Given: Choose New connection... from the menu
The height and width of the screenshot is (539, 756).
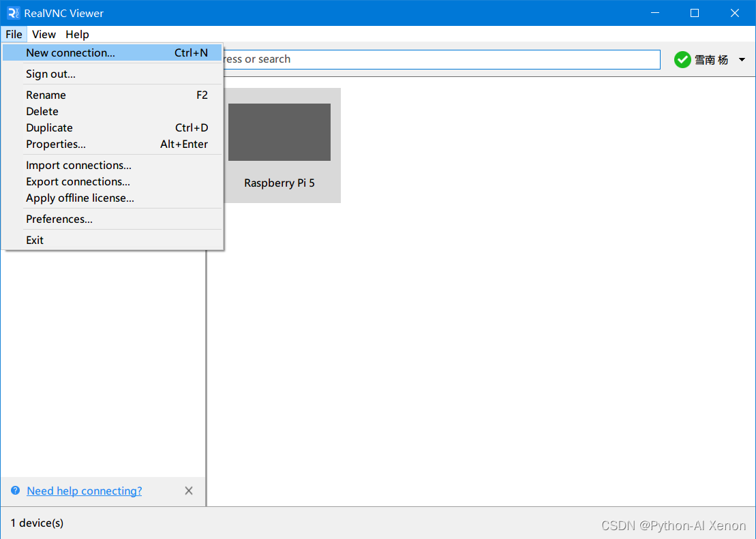Looking at the screenshot, I should tap(112, 52).
